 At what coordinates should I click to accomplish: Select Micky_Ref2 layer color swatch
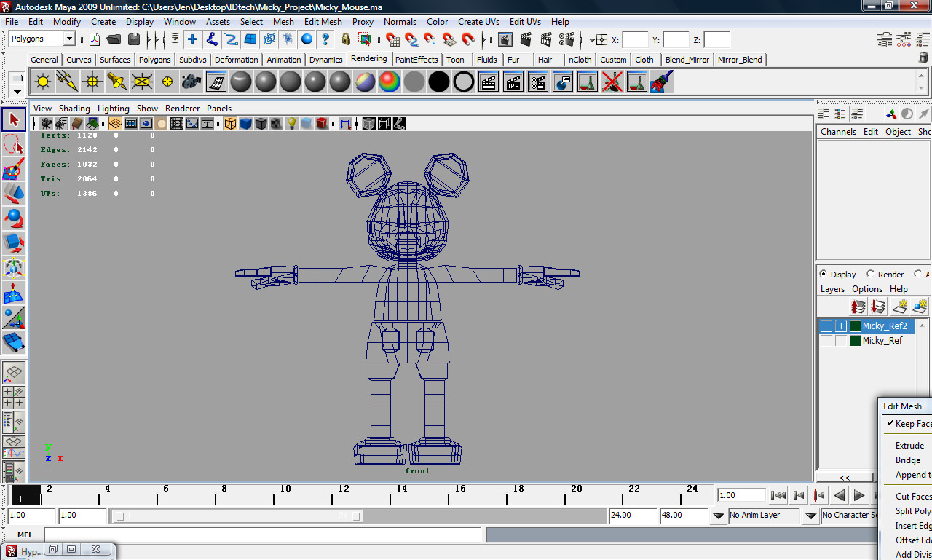(856, 326)
